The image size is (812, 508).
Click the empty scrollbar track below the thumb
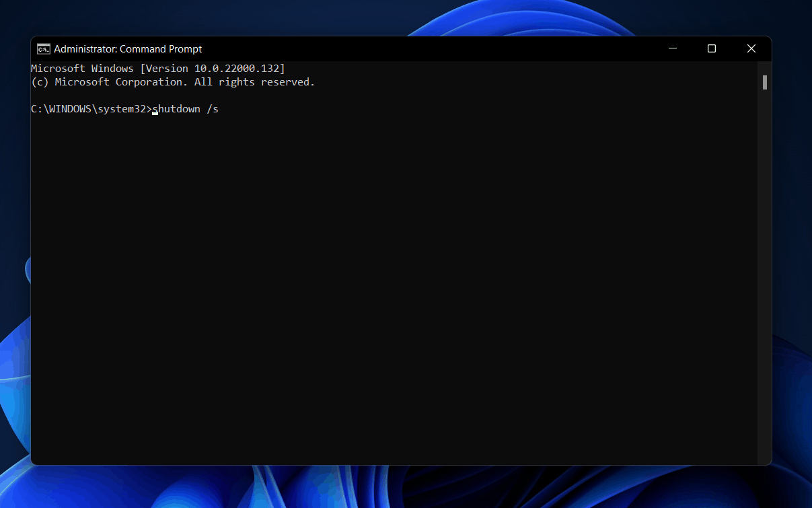click(765, 276)
